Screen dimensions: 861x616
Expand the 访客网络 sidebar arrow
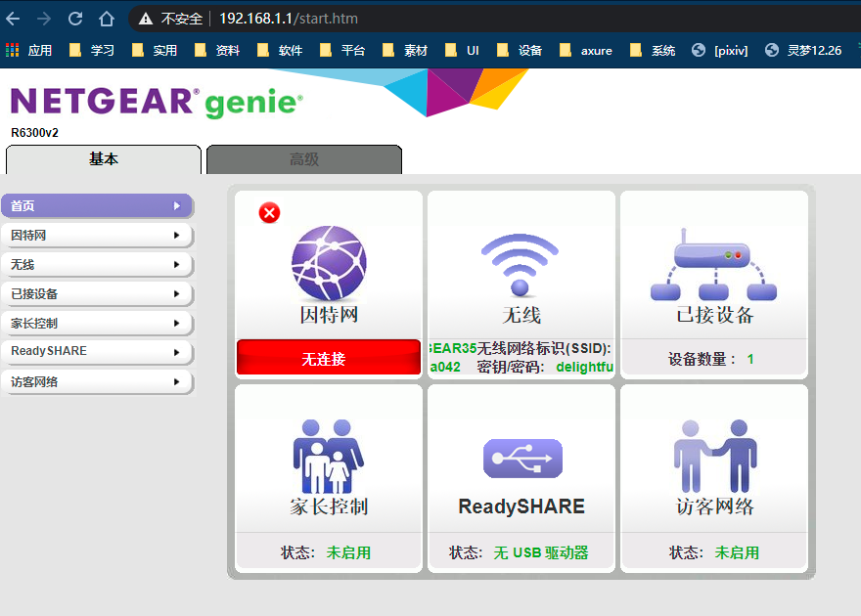click(x=177, y=381)
